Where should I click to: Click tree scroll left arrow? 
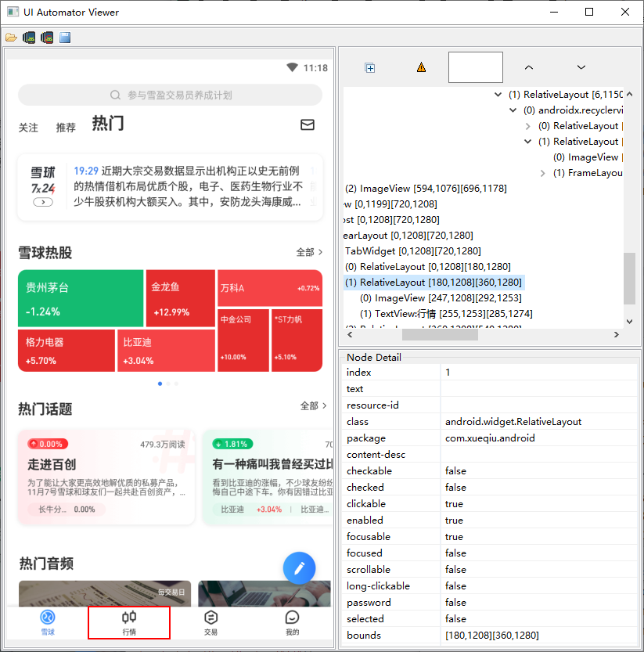[350, 335]
